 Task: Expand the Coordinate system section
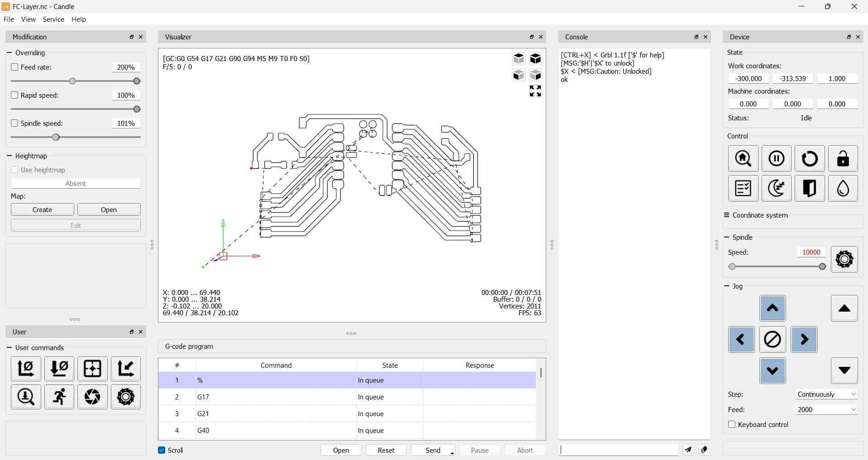[x=727, y=215]
